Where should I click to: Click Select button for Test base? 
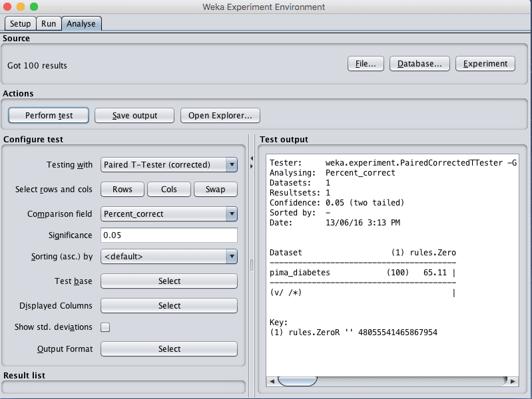169,281
